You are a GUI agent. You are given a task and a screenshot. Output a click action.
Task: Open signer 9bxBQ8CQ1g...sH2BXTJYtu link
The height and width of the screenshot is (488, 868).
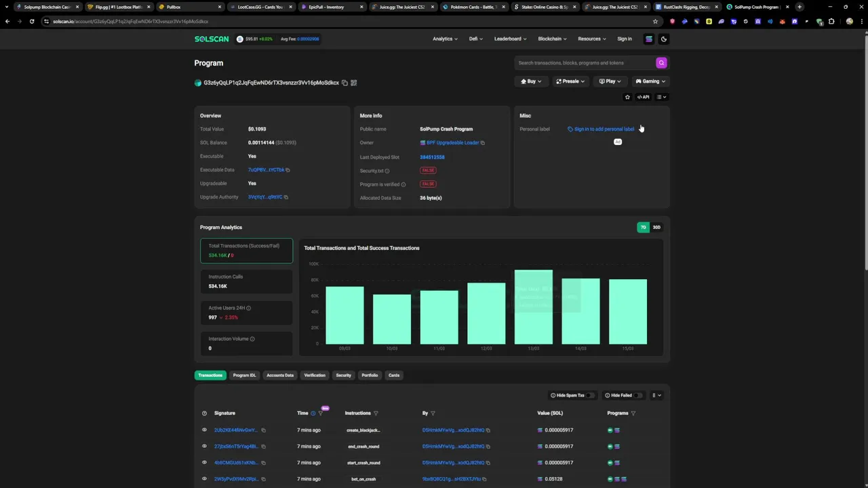coord(451,479)
